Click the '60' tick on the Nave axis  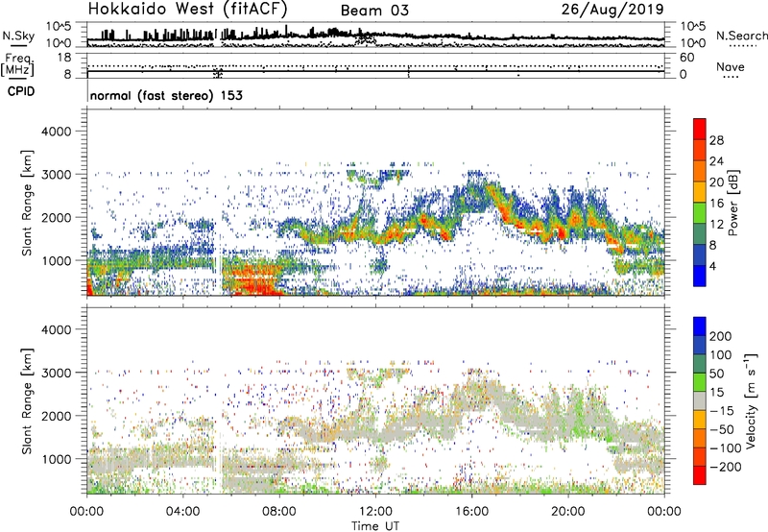[686, 58]
